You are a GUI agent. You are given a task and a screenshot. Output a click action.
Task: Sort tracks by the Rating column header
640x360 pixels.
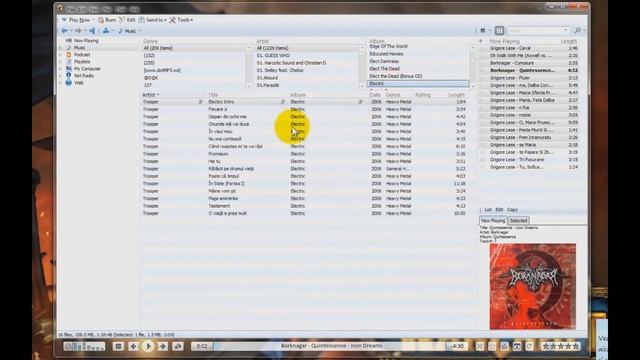click(x=423, y=95)
